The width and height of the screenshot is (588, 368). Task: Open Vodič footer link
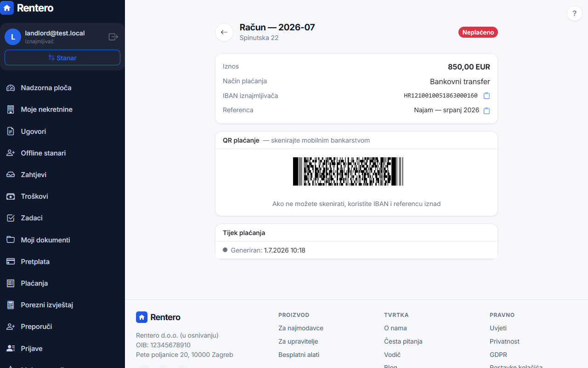[392, 355]
